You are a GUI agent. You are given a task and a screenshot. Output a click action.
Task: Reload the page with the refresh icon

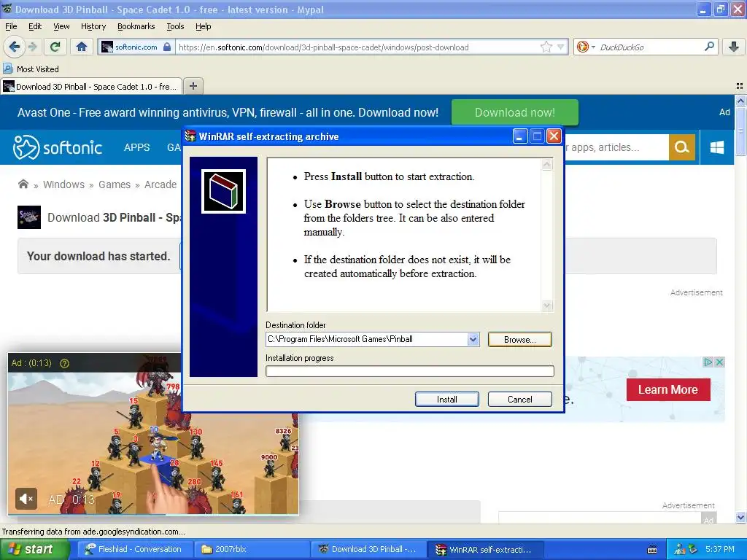[55, 47]
